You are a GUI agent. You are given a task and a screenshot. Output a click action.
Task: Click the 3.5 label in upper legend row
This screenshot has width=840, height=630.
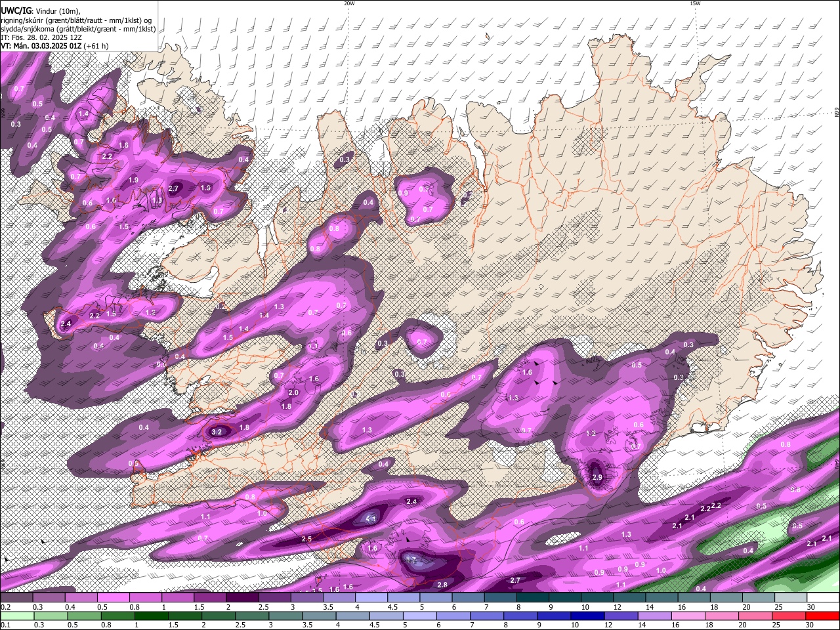coord(328,607)
